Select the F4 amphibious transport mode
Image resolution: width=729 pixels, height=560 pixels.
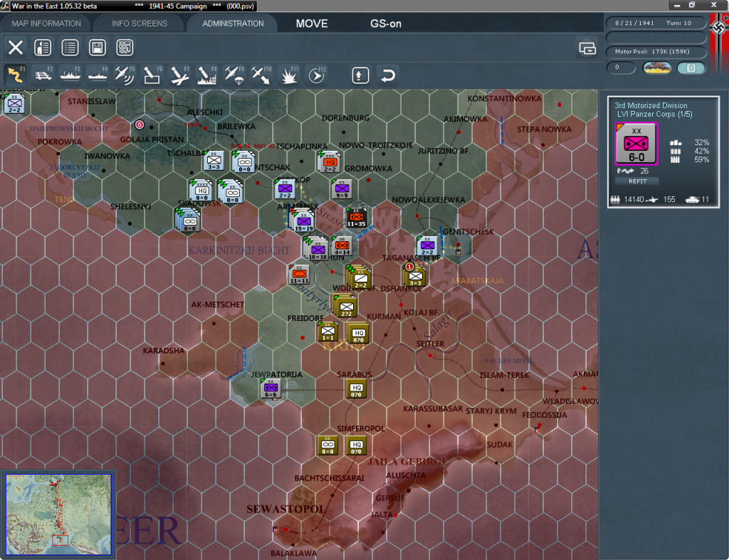pyautogui.click(x=98, y=75)
